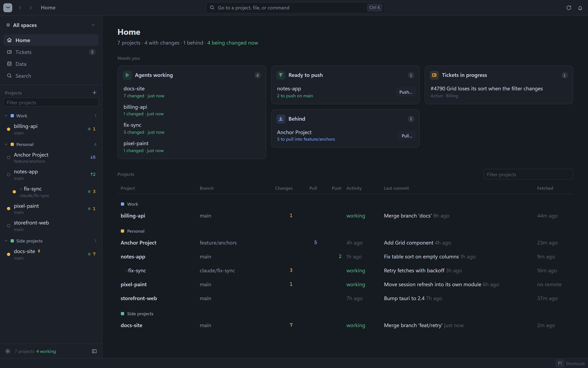This screenshot has width=588, height=368.
Task: Go forward with the right arrow
Action: coord(31,8)
